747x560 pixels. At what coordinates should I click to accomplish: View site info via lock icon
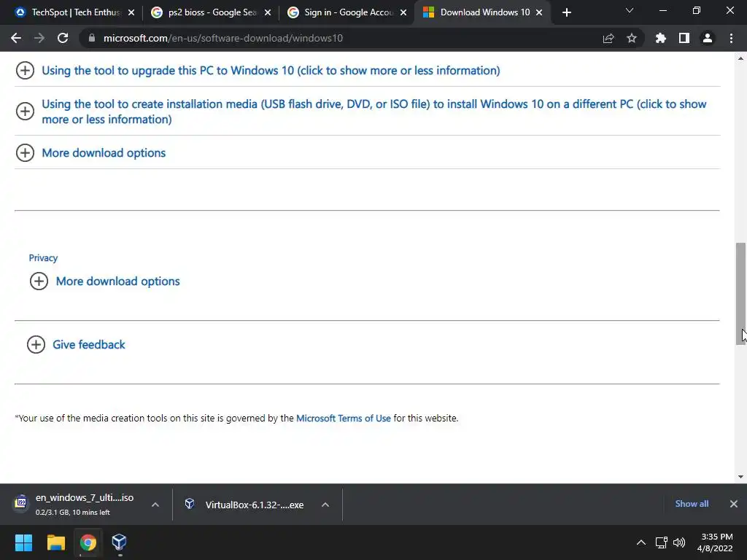[x=92, y=38]
